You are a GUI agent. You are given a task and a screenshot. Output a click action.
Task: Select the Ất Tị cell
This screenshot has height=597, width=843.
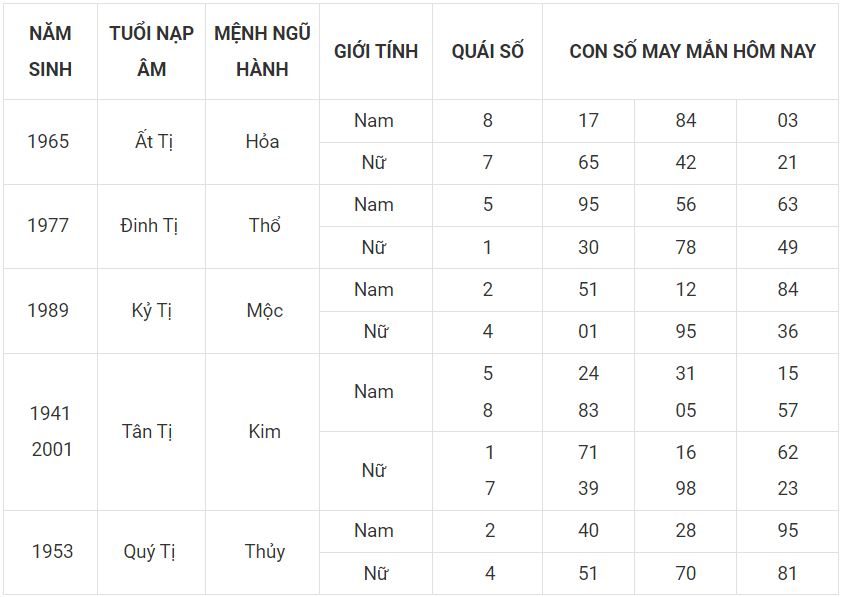[152, 142]
